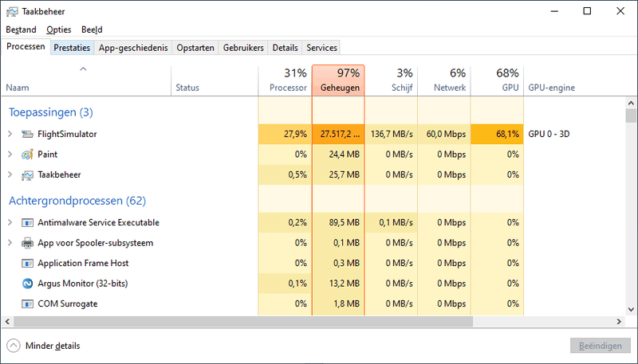Select the Processen tab
638x364 pixels.
tap(26, 46)
